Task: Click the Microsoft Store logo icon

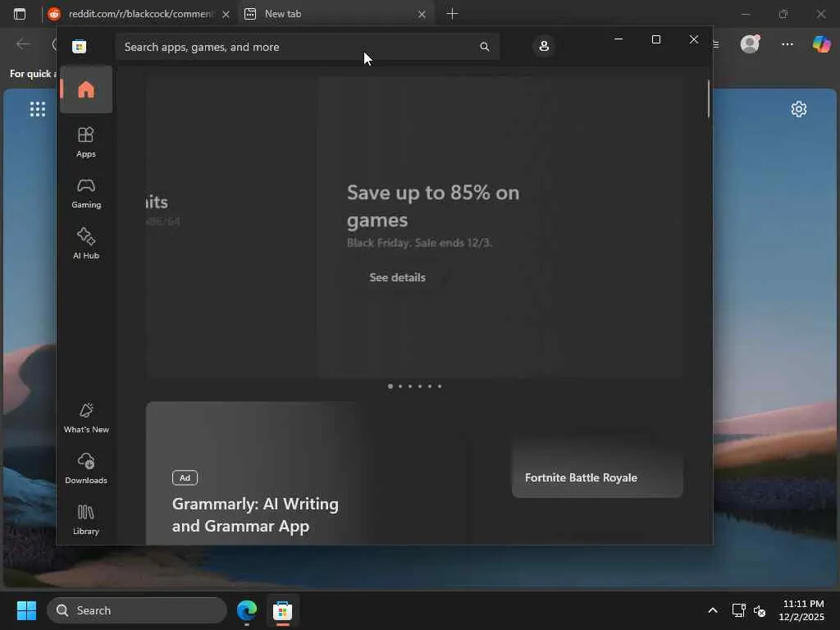Action: [x=80, y=47]
